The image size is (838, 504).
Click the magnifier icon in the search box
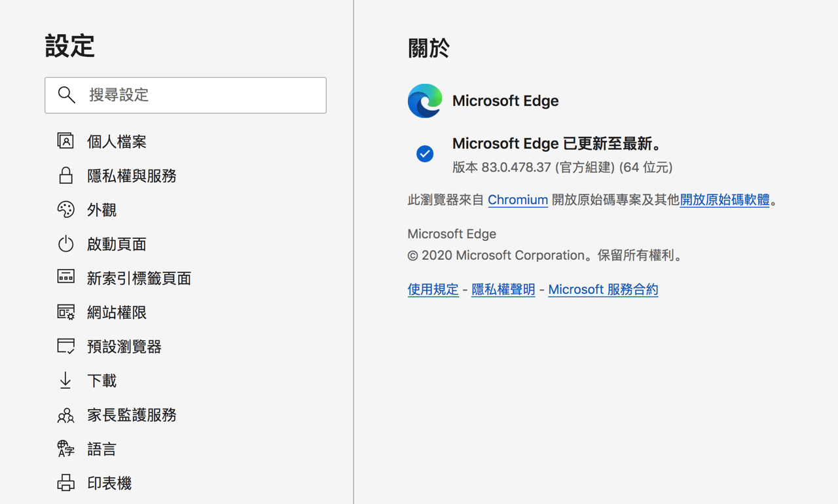click(x=66, y=95)
